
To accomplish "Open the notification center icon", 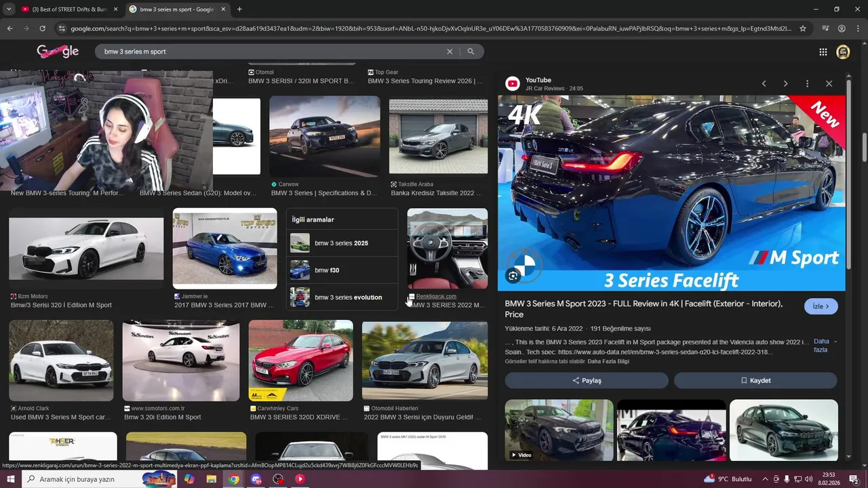I will pos(854,479).
